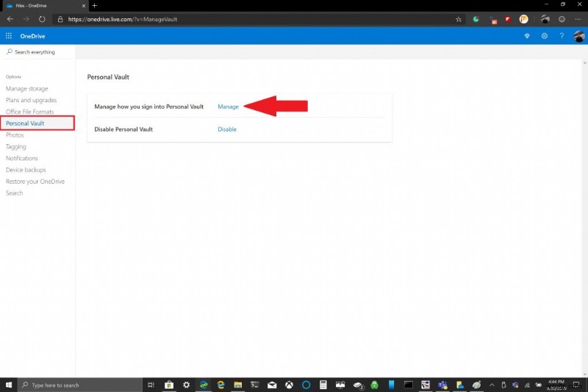This screenshot has height=392, width=588.
Task: Add this page to favorites
Action: (x=458, y=19)
